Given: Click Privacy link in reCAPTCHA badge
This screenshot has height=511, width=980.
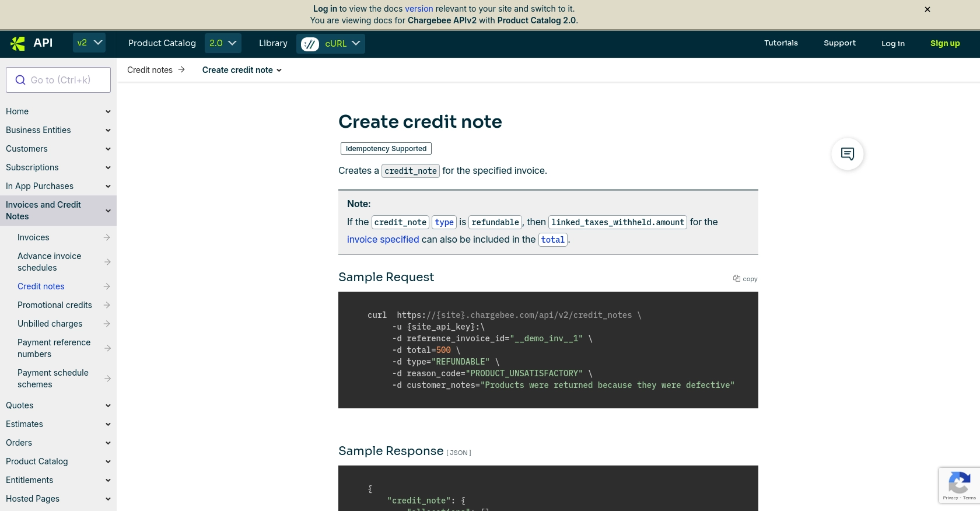Looking at the screenshot, I should (x=950, y=498).
